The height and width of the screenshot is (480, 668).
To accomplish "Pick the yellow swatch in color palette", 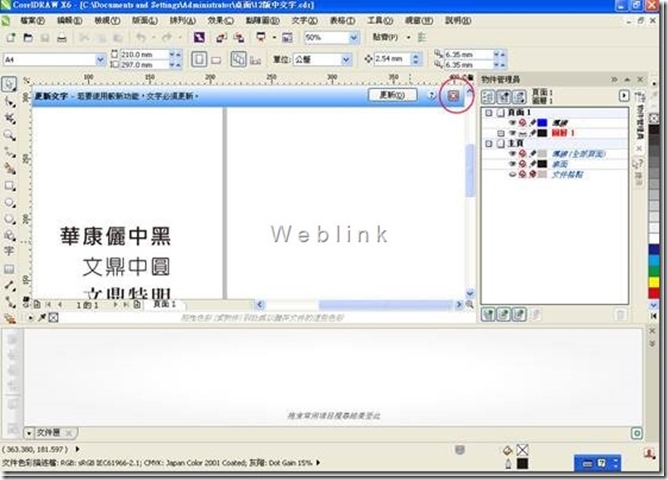I will pos(653,282).
